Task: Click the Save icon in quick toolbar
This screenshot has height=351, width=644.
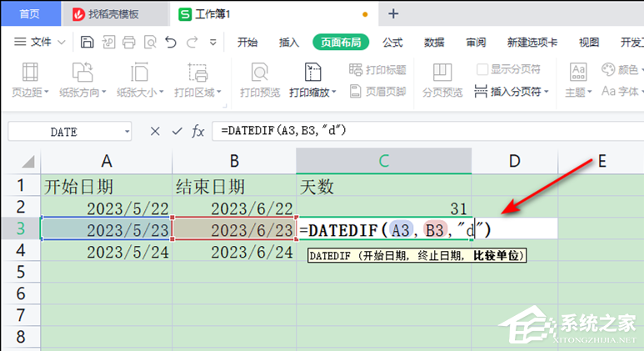Action: tap(87, 42)
